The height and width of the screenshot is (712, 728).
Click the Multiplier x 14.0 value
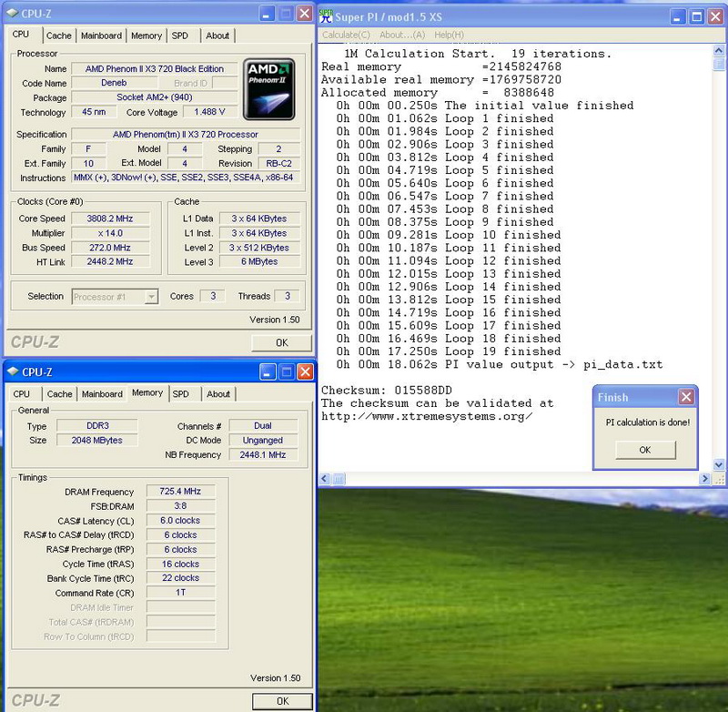(110, 233)
